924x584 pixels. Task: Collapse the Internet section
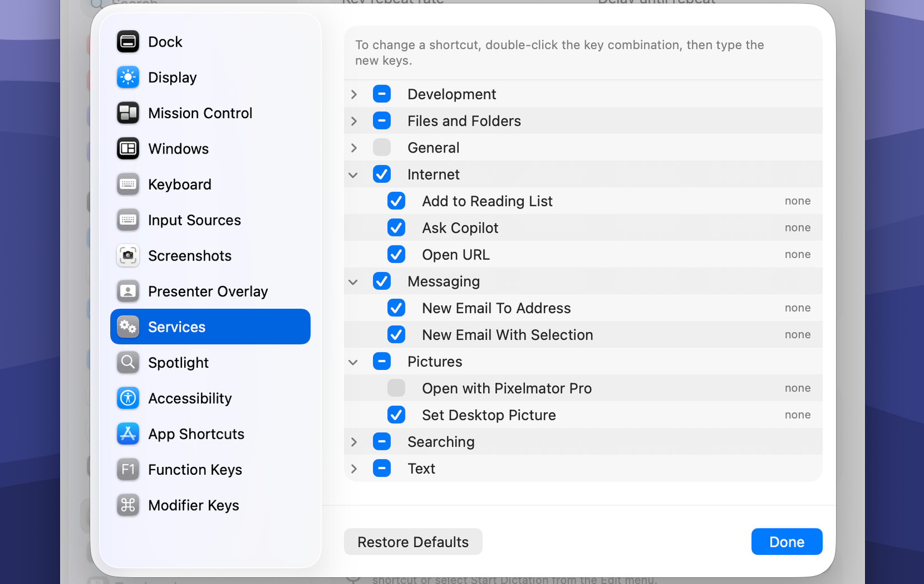point(353,174)
